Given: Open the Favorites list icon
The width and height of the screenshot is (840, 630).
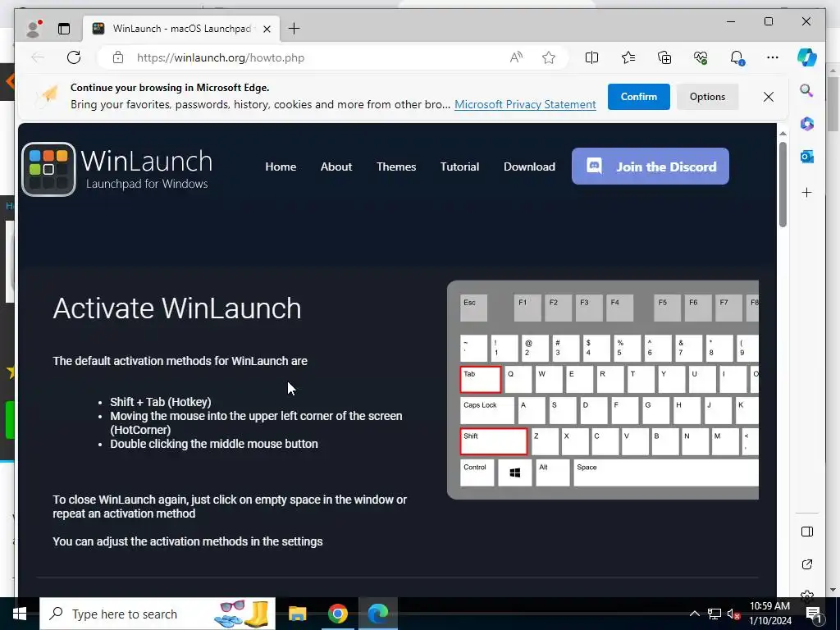Looking at the screenshot, I should 628,57.
